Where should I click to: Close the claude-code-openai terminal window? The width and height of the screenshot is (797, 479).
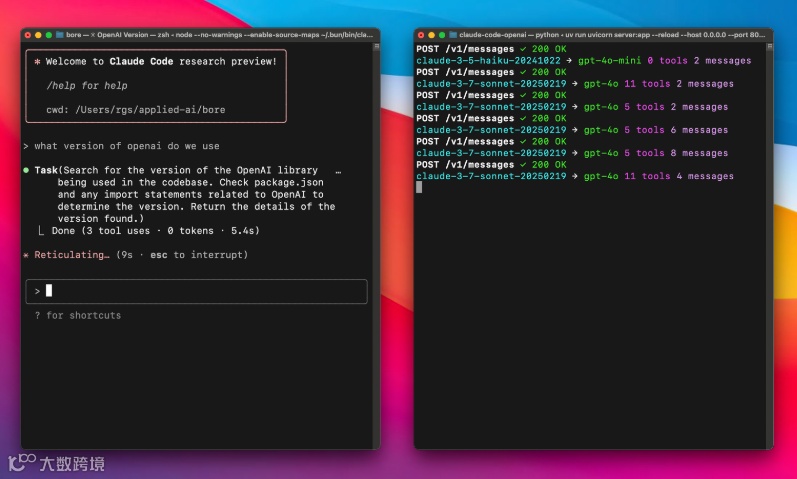click(x=421, y=35)
